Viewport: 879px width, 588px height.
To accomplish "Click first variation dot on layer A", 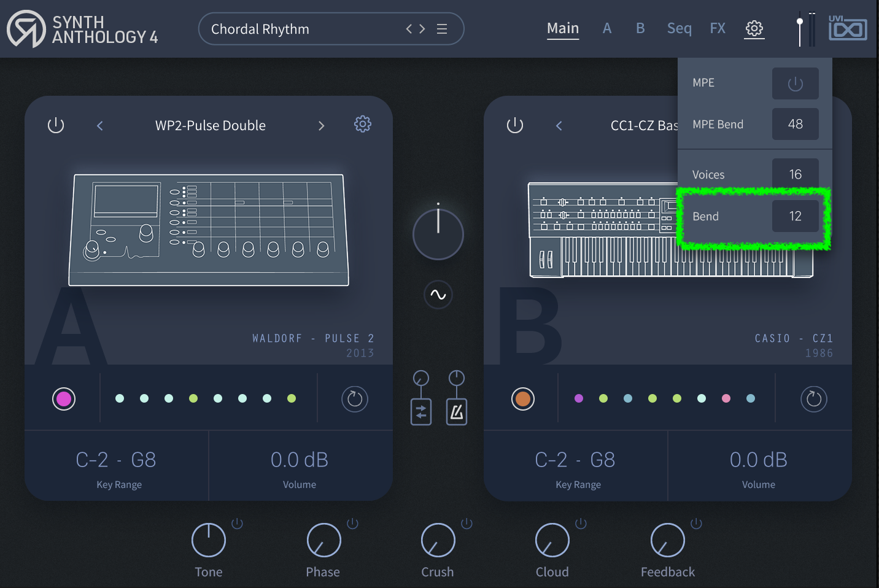I will point(120,398).
